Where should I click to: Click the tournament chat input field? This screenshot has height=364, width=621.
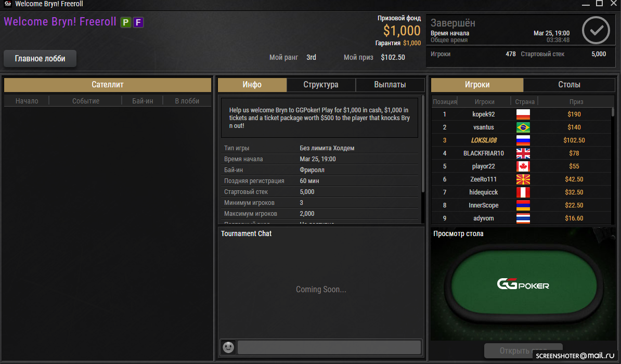click(329, 347)
